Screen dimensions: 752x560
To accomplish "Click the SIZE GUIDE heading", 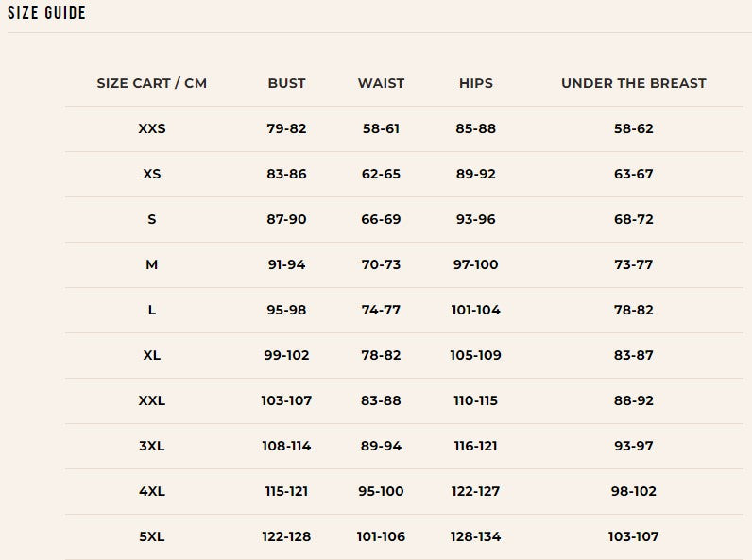I will 46,13.
